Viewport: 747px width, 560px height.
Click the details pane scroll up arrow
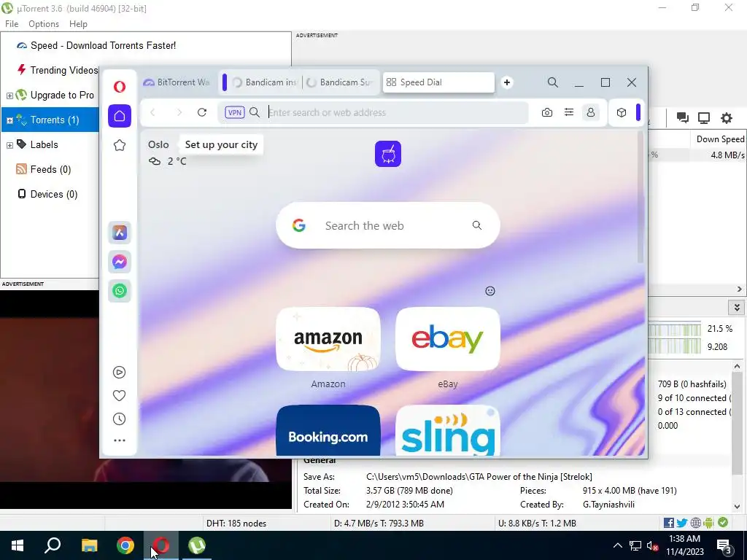[737, 366]
